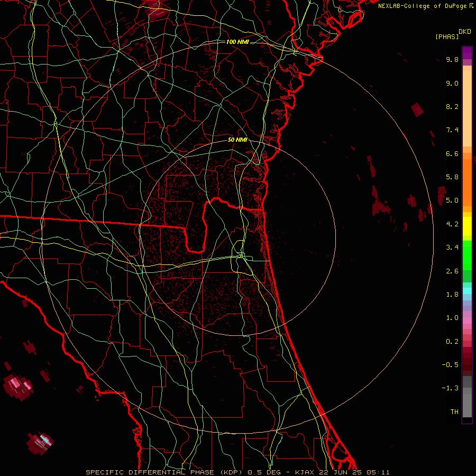This screenshot has height=476, width=476.
Task: Select the 5.8 scale label
Action: click(x=452, y=177)
